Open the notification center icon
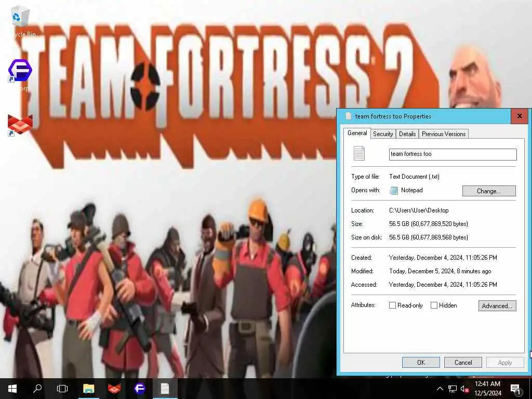 (x=515, y=389)
